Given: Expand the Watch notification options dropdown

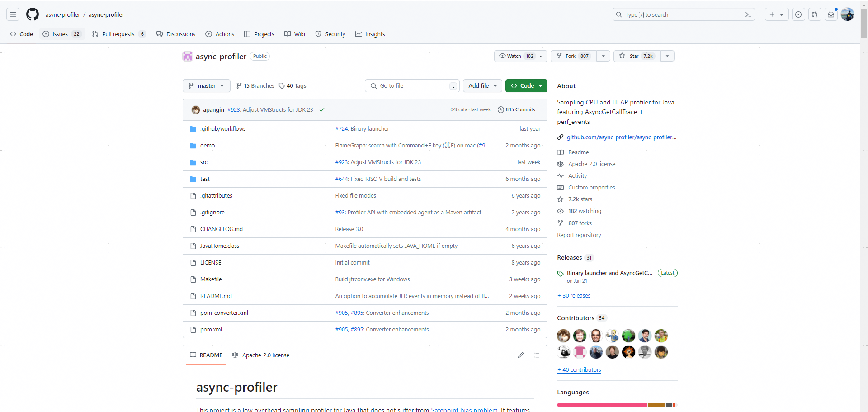Looking at the screenshot, I should [541, 56].
